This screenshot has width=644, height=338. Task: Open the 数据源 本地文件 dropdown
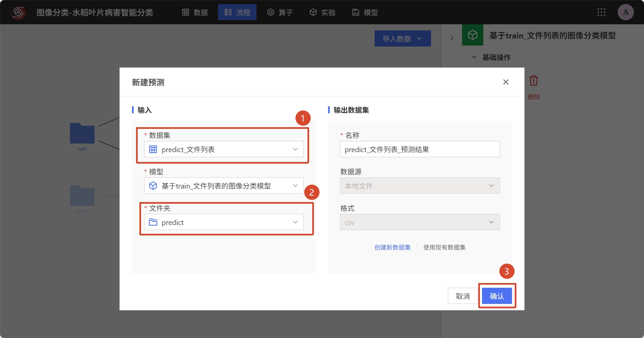pos(420,186)
